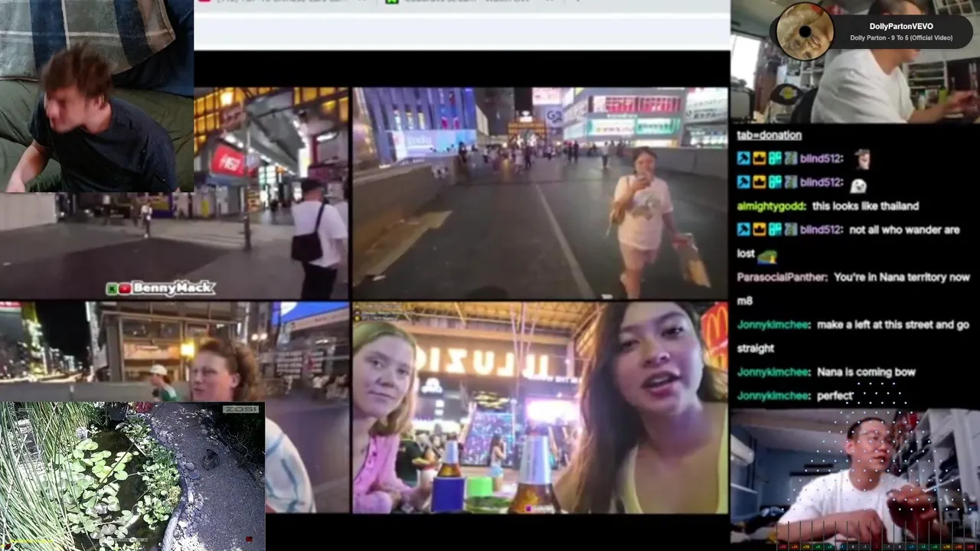Click the 'tab=donation' text above chat
This screenshot has height=551, width=980.
click(x=769, y=135)
